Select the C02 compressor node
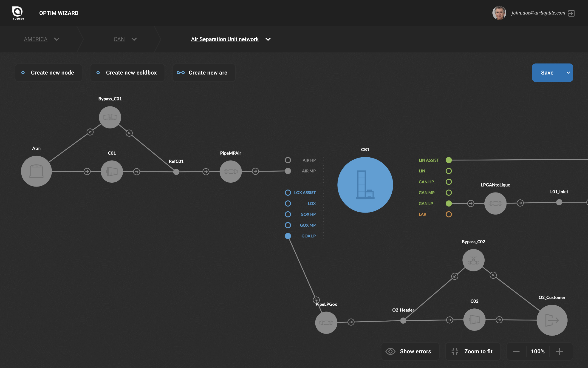Image resolution: width=588 pixels, height=368 pixels. [474, 319]
